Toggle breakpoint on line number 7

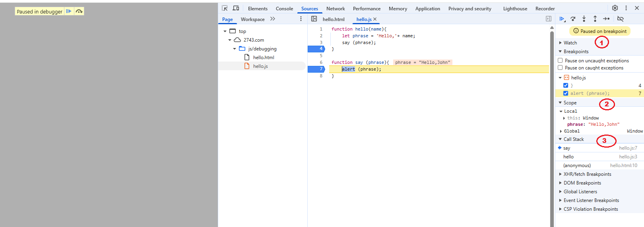(316, 69)
